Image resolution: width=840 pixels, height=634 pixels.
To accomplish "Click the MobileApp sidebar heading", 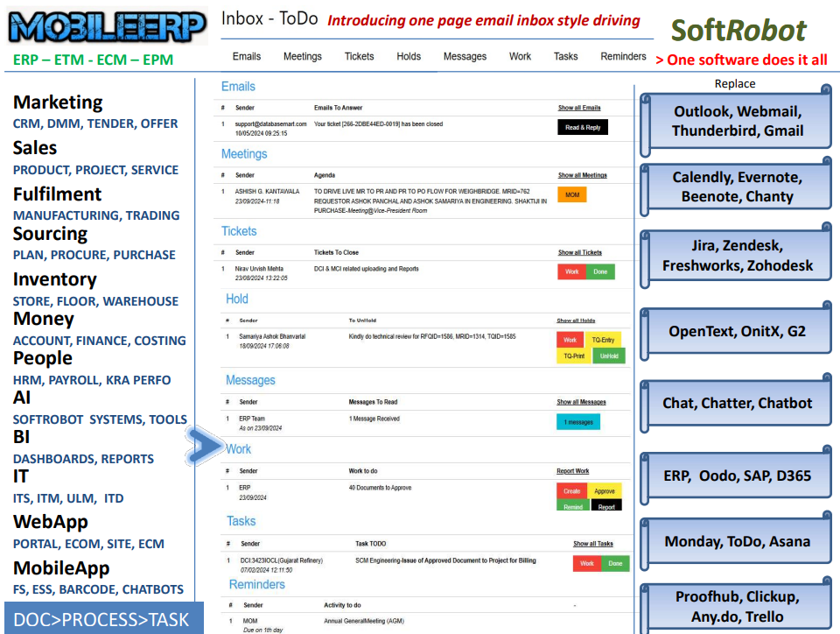I will pyautogui.click(x=61, y=567).
